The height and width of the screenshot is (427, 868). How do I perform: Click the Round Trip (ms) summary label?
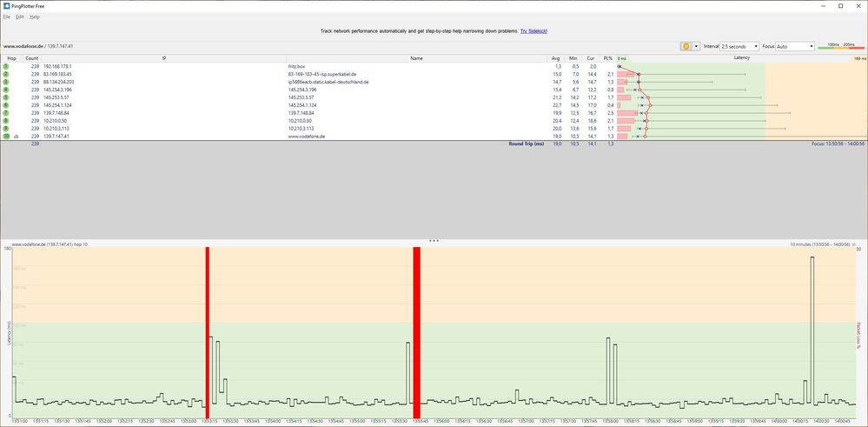527,144
